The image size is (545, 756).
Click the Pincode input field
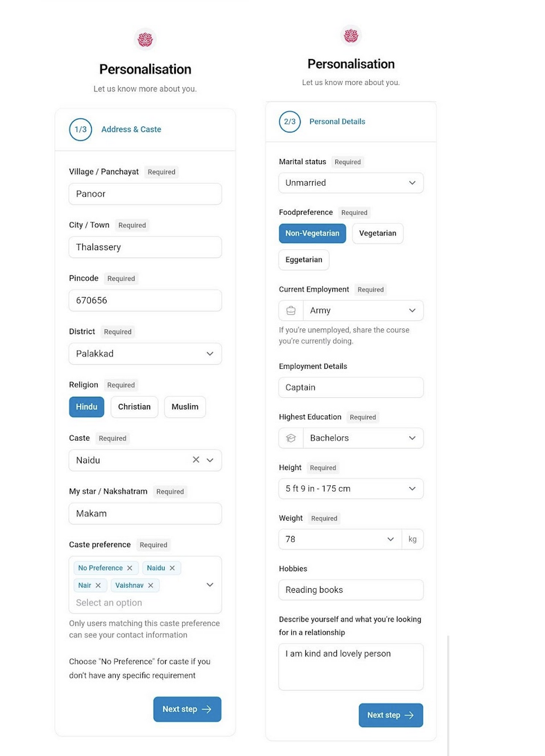(x=145, y=301)
